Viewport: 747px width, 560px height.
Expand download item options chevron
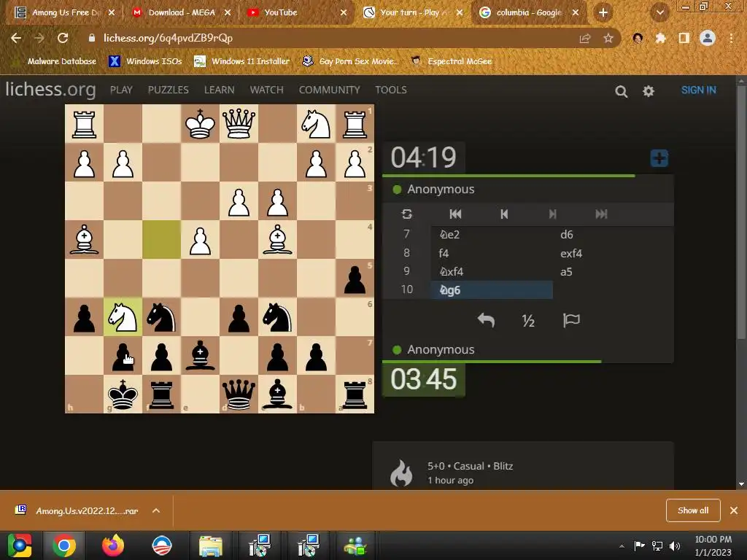click(x=156, y=510)
